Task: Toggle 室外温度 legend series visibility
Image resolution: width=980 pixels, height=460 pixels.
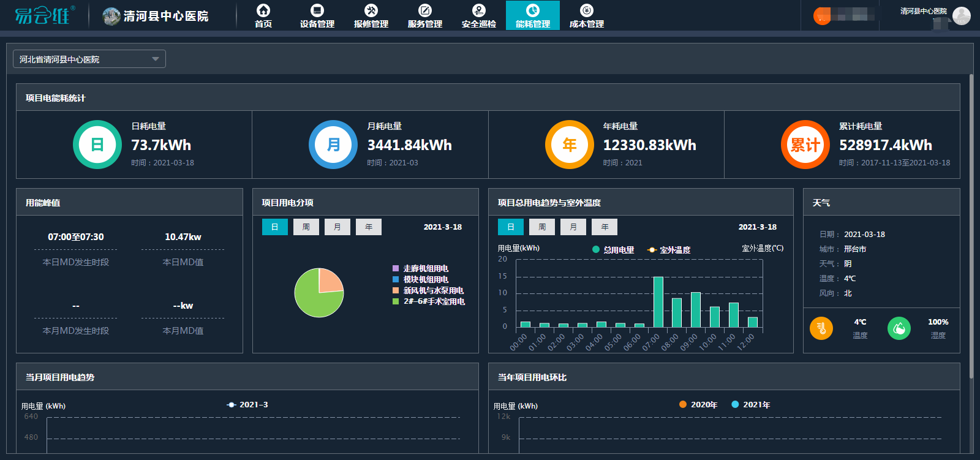Action: [669, 250]
